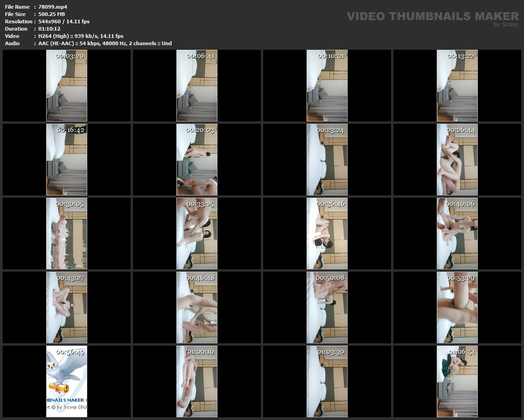
Task: Click the thumbnail stamped 00:03:20
Action: click(x=67, y=86)
